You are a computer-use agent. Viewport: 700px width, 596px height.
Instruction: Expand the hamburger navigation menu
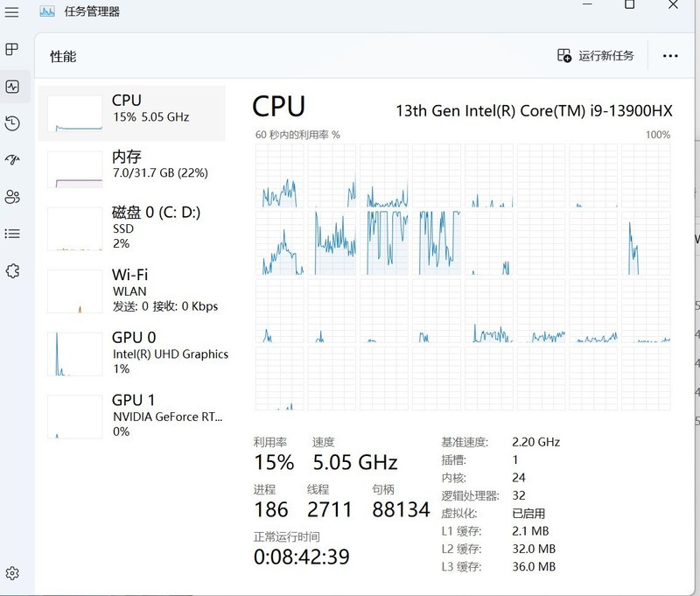click(x=11, y=11)
